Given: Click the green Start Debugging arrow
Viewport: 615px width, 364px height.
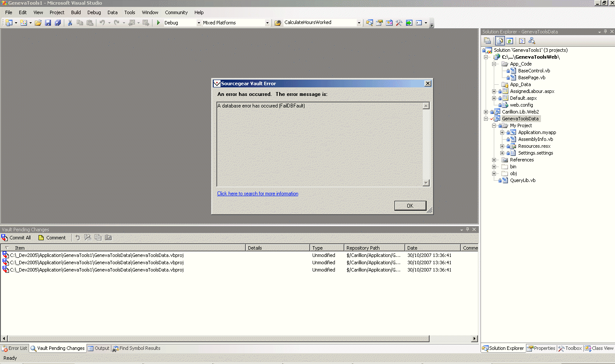Looking at the screenshot, I should (x=158, y=23).
